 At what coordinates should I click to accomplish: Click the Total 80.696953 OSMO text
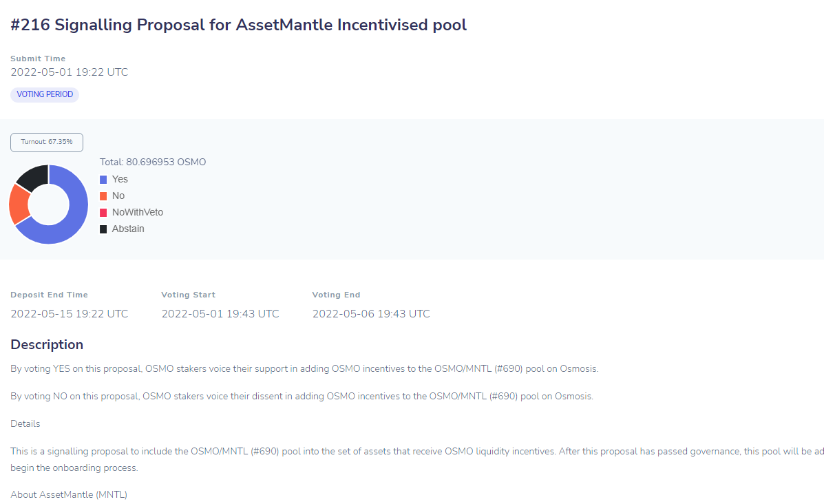pyautogui.click(x=153, y=162)
